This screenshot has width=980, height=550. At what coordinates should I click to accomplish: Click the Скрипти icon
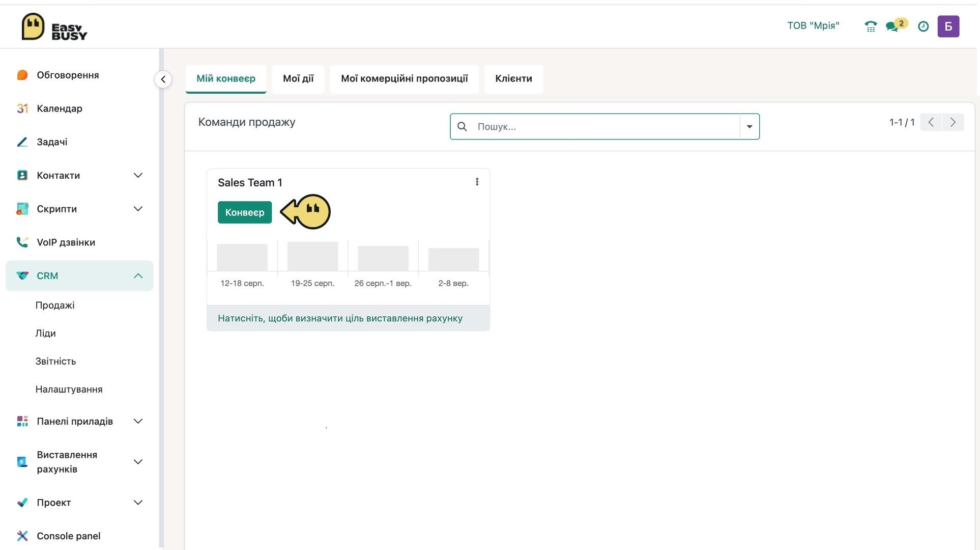tap(22, 209)
